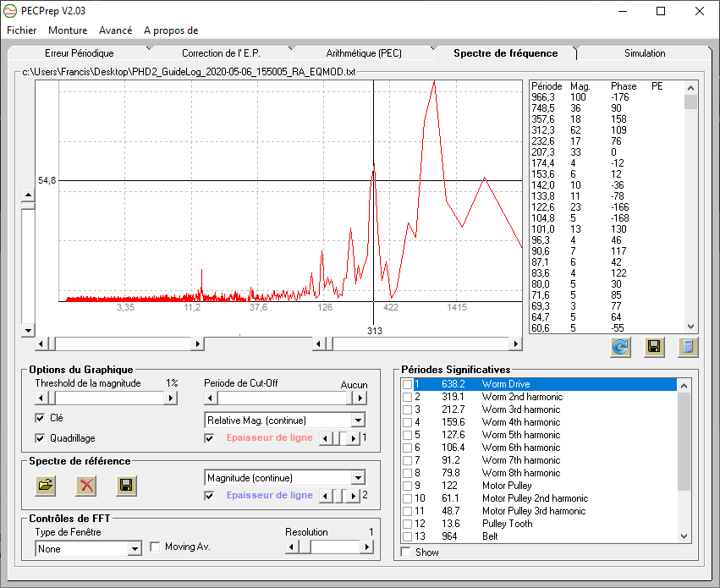This screenshot has width=720, height=588.
Task: Toggle the red Epaisseur de ligne checkbox
Action: click(209, 438)
